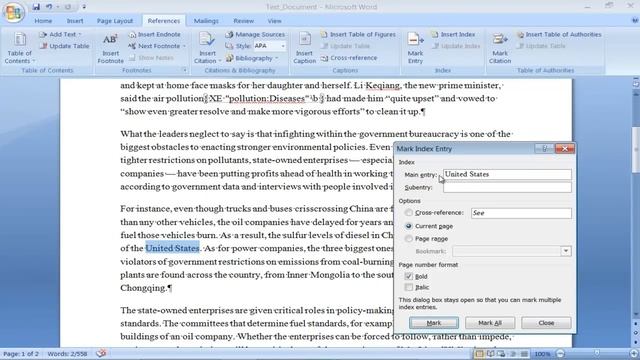Click vertical scrollbar thumb of document
The width and height of the screenshot is (640, 360).
[x=636, y=150]
